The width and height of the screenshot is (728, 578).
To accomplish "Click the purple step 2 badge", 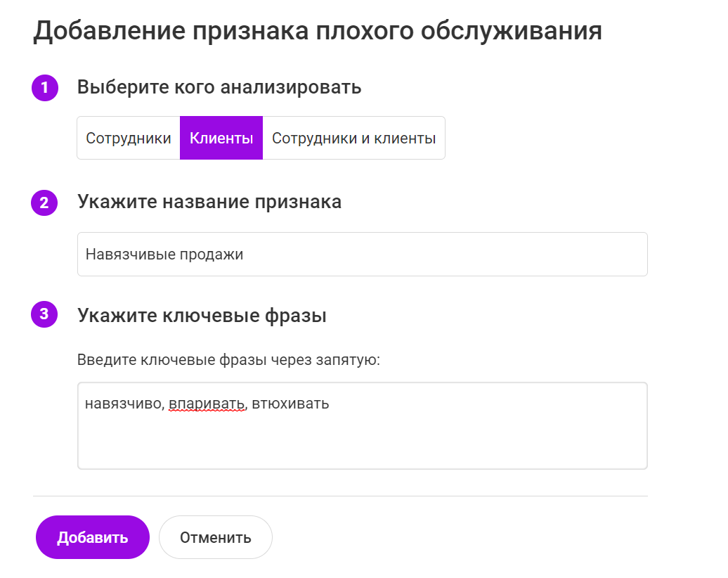I will point(44,203).
